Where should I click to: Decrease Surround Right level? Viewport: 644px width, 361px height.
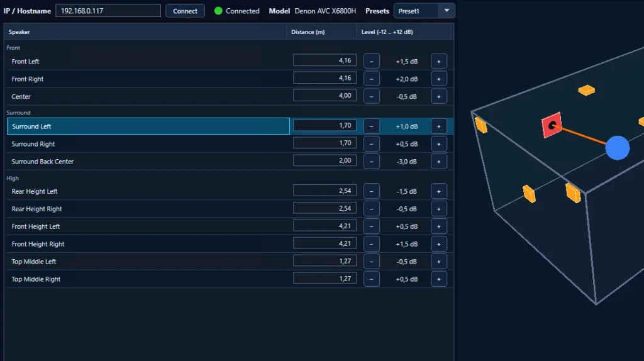(x=371, y=144)
